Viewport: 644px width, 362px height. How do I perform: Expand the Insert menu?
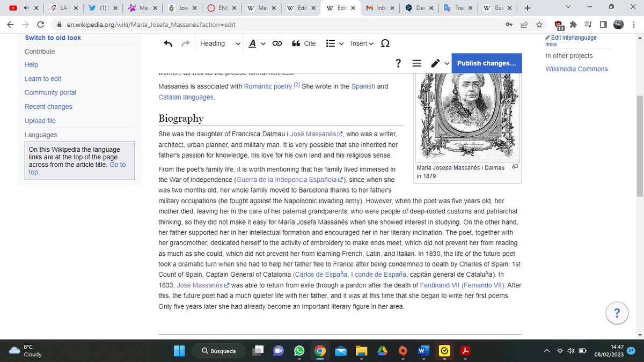click(x=362, y=43)
